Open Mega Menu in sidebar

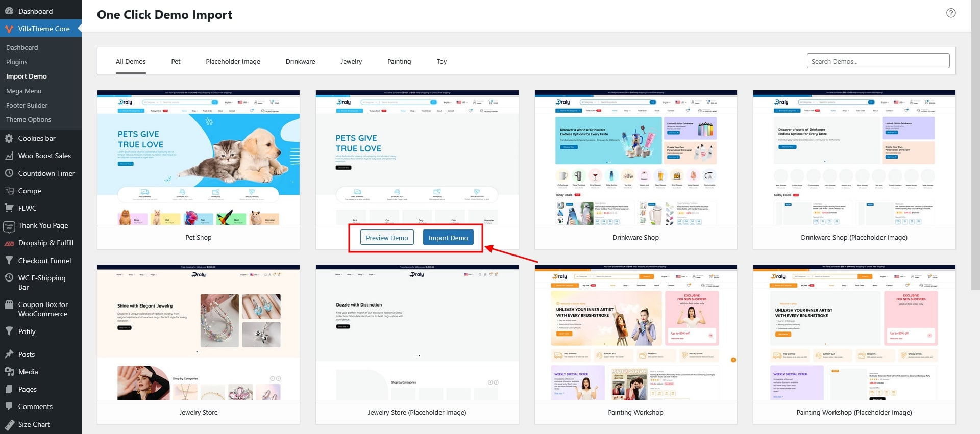pyautogui.click(x=24, y=91)
